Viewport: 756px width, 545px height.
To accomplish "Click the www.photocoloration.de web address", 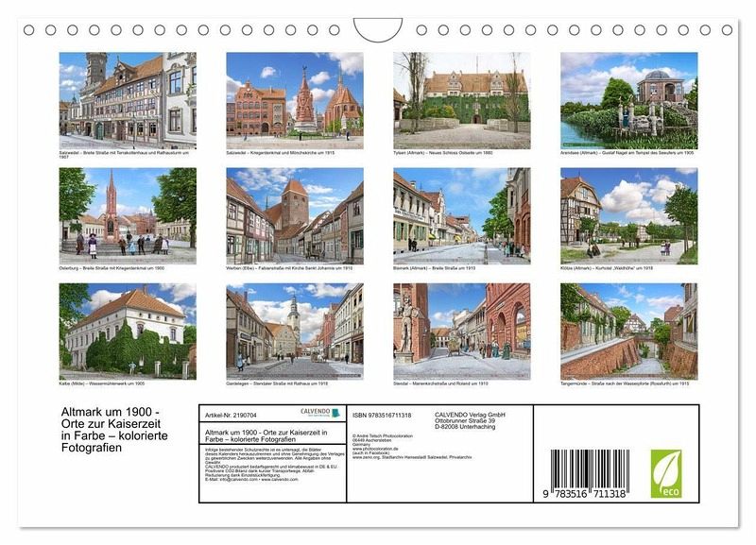I will click(x=375, y=449).
